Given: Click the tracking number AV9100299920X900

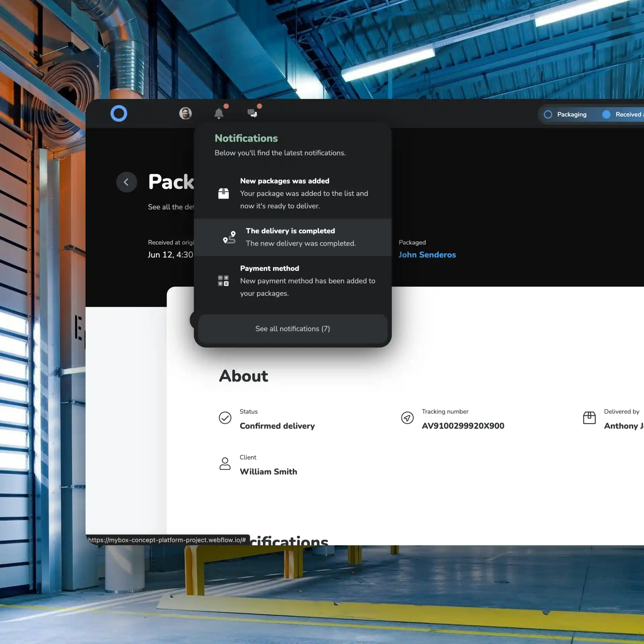Looking at the screenshot, I should pyautogui.click(x=463, y=426).
